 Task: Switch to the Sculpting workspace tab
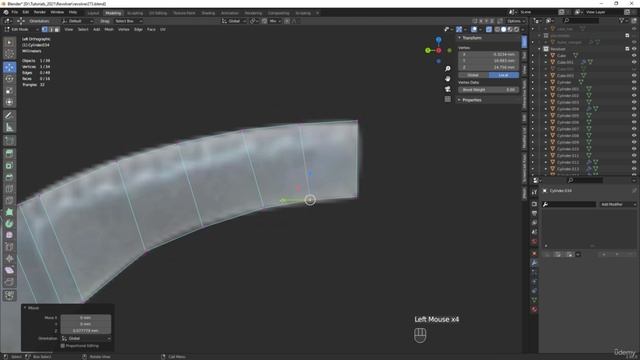(x=135, y=13)
